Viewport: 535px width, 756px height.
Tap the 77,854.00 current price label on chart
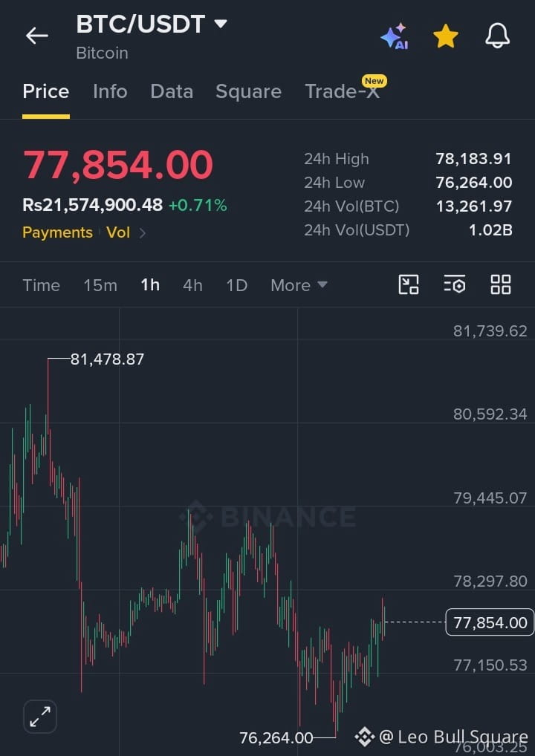(490, 622)
